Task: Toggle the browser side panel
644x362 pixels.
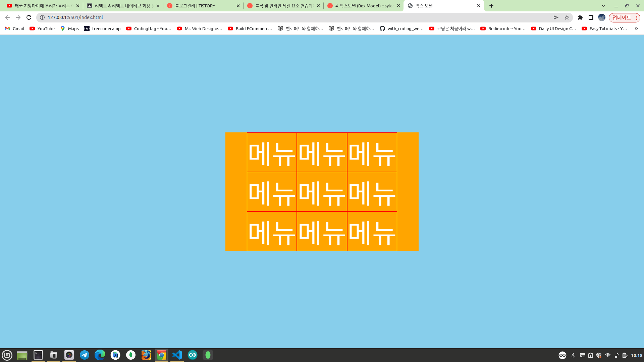Action: (x=591, y=17)
